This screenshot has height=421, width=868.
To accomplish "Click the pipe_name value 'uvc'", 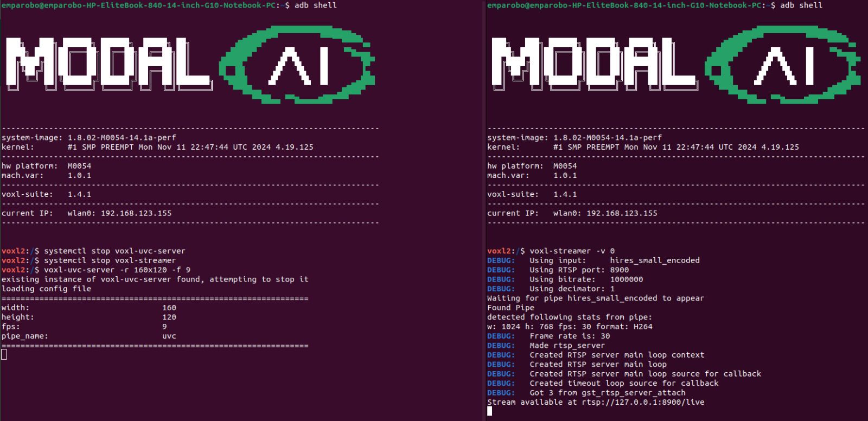I will click(169, 336).
